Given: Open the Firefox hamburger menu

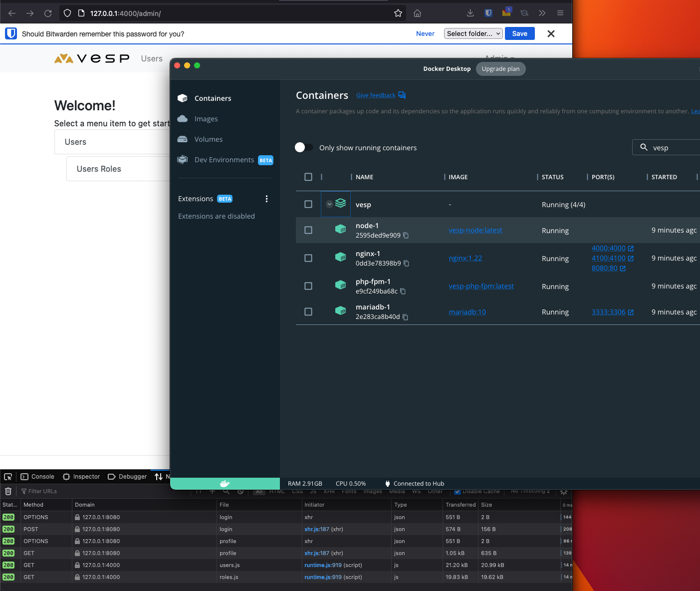Looking at the screenshot, I should pos(560,13).
